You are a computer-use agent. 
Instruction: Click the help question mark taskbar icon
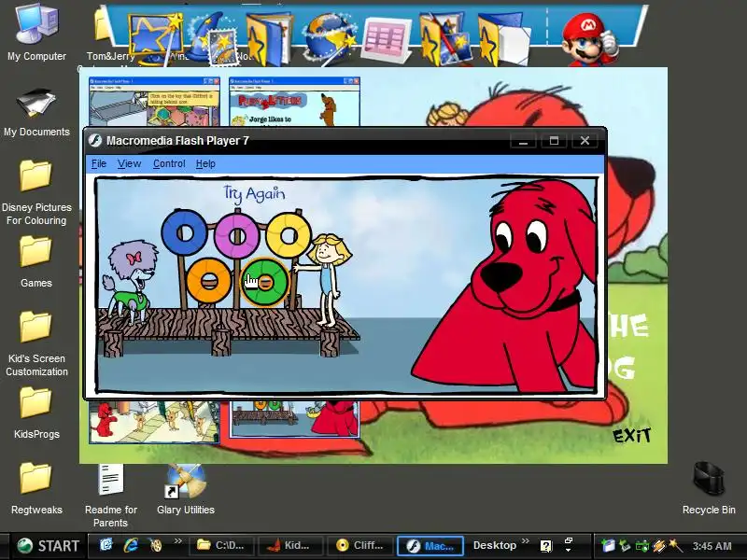point(546,546)
